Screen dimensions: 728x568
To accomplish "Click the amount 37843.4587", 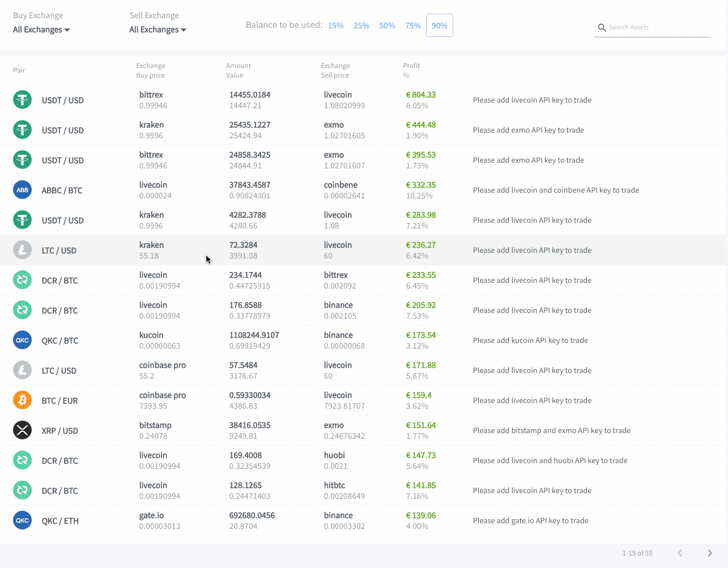I will [250, 185].
